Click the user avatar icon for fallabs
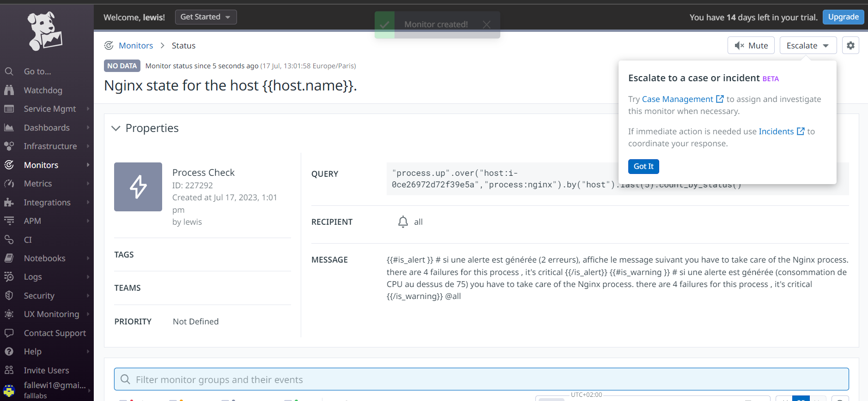The height and width of the screenshot is (401, 868). [x=9, y=390]
